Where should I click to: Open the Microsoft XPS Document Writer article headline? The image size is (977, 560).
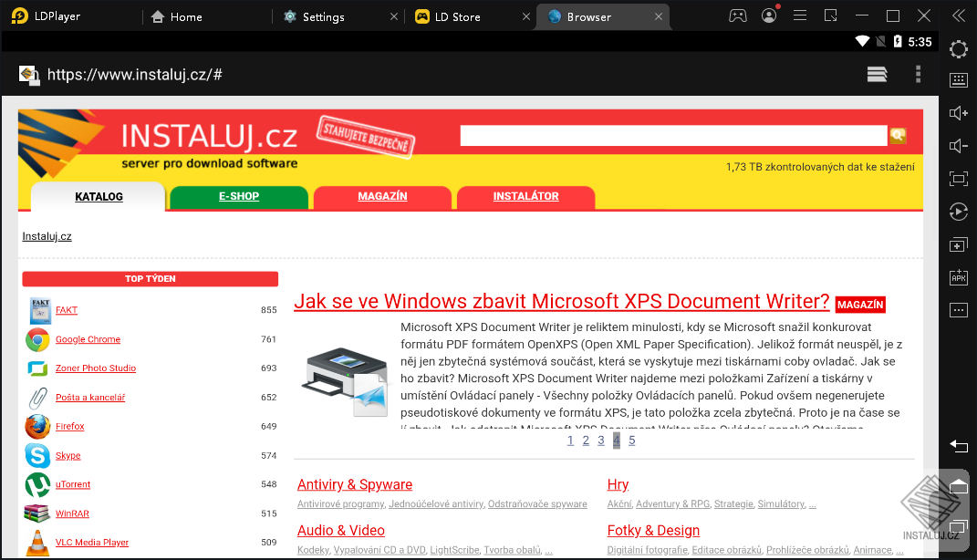[x=561, y=302]
